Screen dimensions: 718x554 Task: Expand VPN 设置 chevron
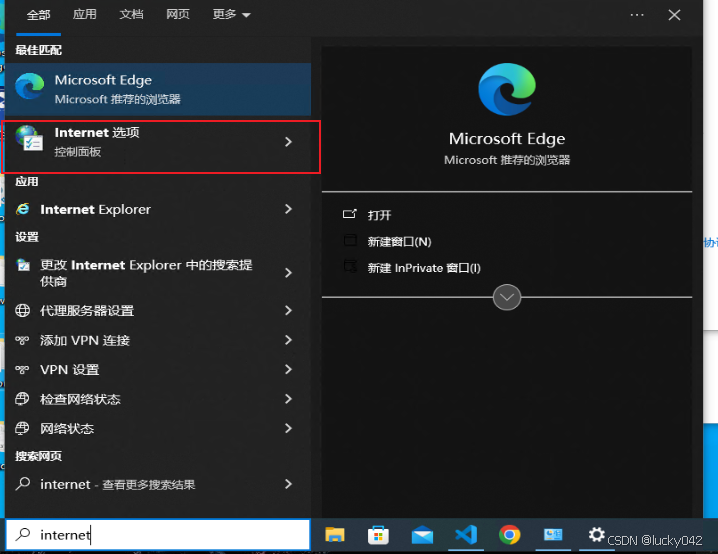288,369
